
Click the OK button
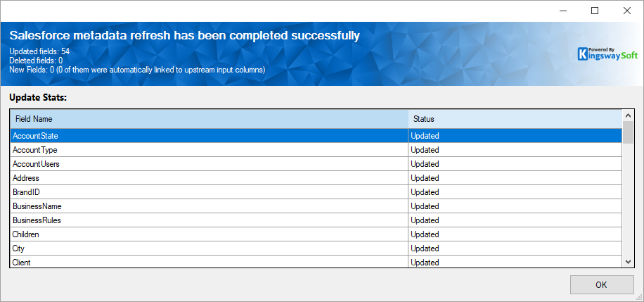[x=602, y=284]
